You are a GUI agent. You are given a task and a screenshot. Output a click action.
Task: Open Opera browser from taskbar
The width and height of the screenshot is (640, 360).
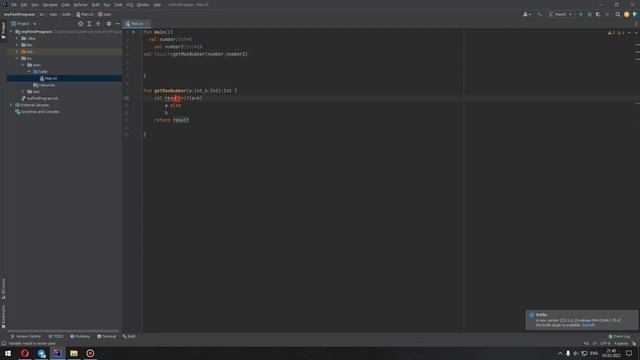pos(25,353)
